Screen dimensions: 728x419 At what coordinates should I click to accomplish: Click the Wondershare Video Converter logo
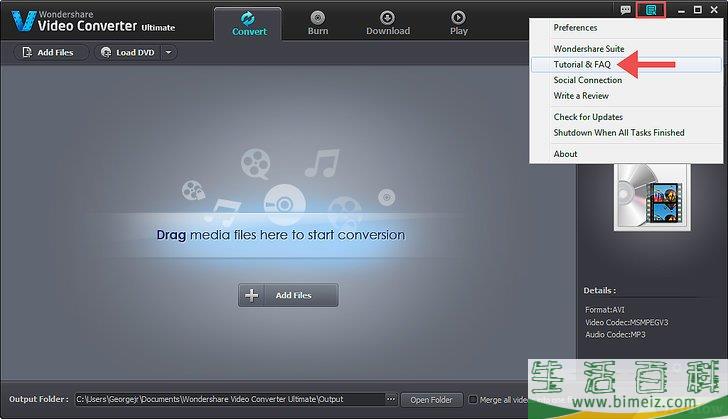[93, 21]
